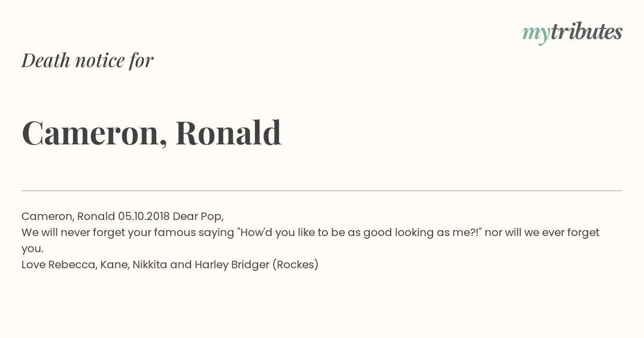Viewport: 644px width, 338px height.
Task: Select the name "Nikkita"
Action: [150, 264]
